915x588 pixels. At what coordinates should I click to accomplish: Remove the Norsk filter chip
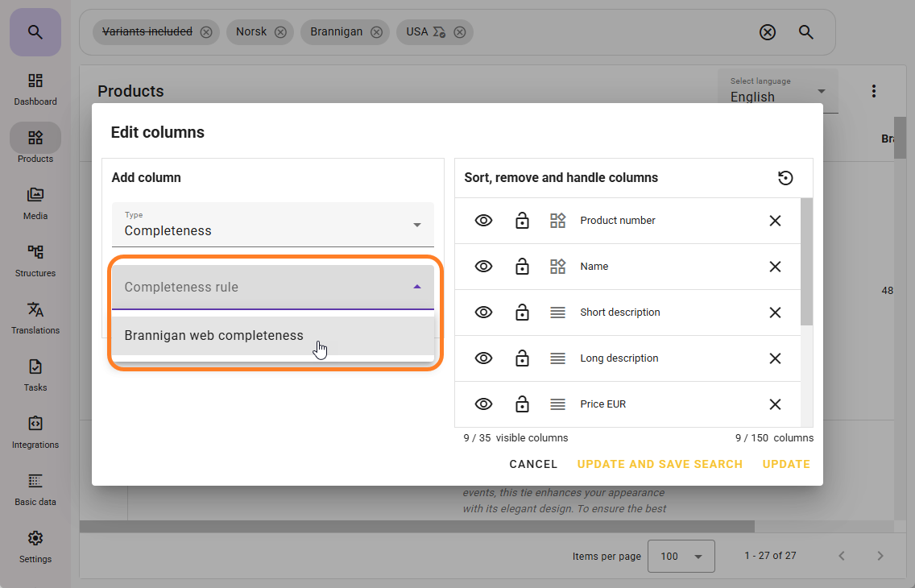280,32
